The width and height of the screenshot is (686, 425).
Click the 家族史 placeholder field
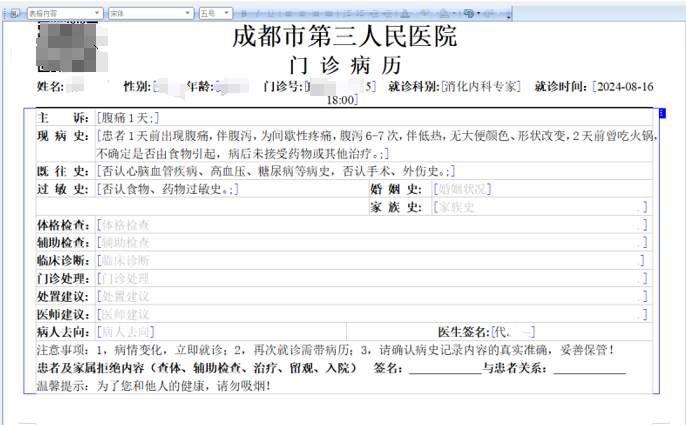540,207
